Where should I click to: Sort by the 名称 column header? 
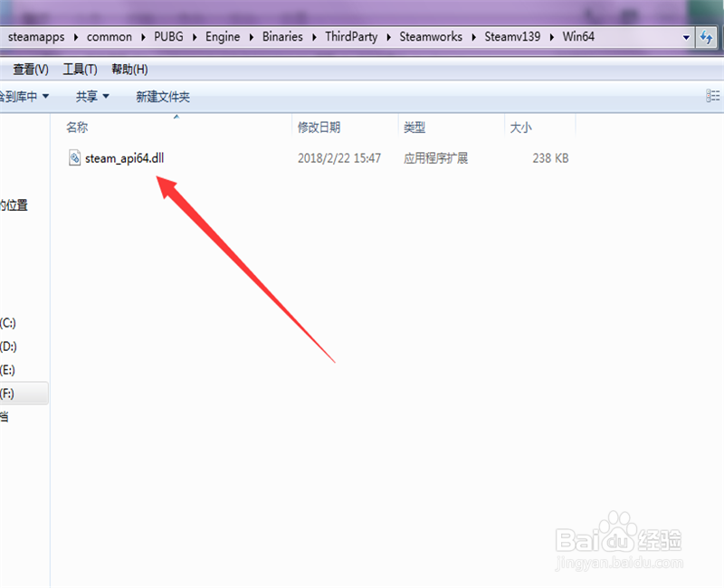click(77, 128)
